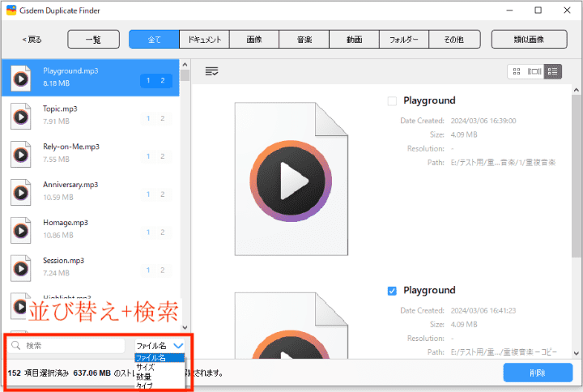Click the Homage.mp3 file icon

pos(20,230)
